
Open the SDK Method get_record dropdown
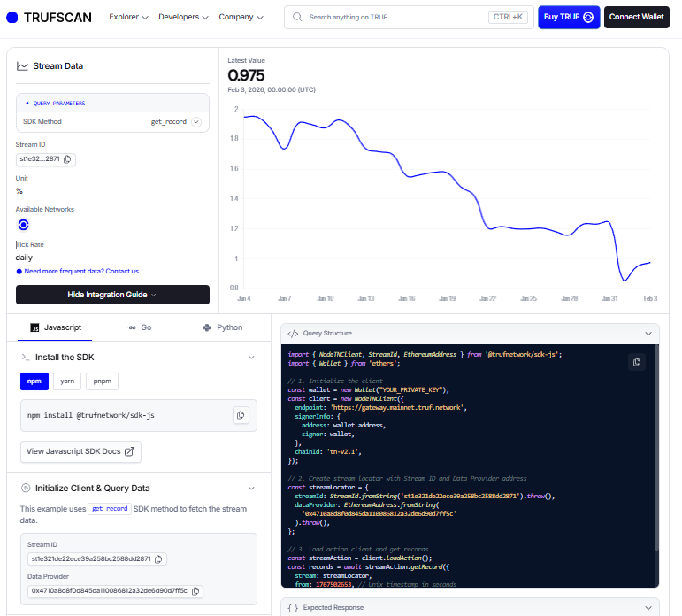click(196, 122)
